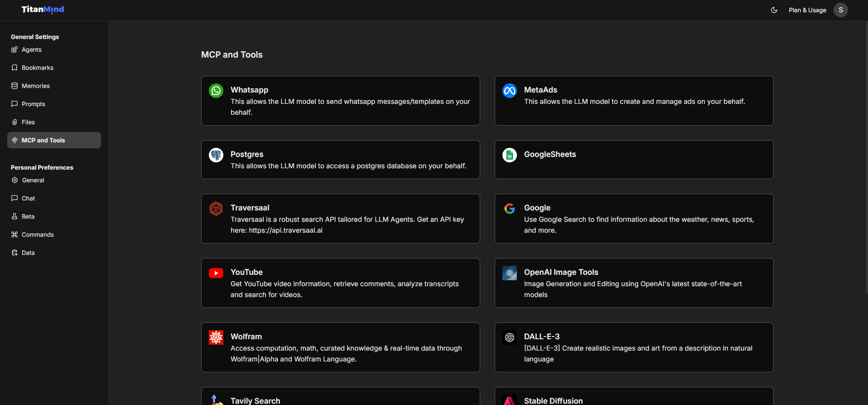Viewport: 868px width, 405px height.
Task: Open the Agents settings page
Action: pos(31,50)
